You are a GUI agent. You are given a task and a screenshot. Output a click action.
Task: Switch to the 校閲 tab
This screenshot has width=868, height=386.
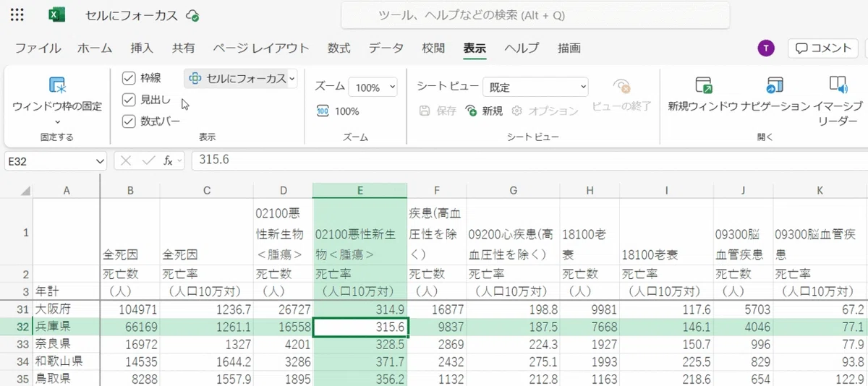pos(433,48)
